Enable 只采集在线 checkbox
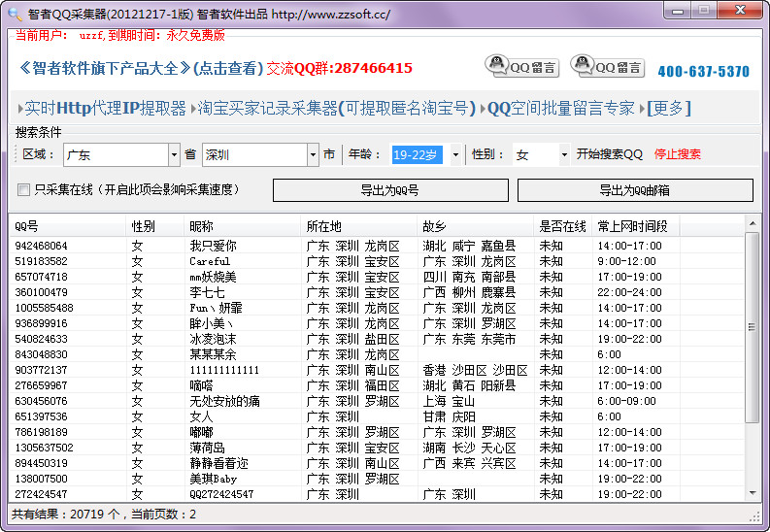The width and height of the screenshot is (770, 532). pyautogui.click(x=23, y=189)
